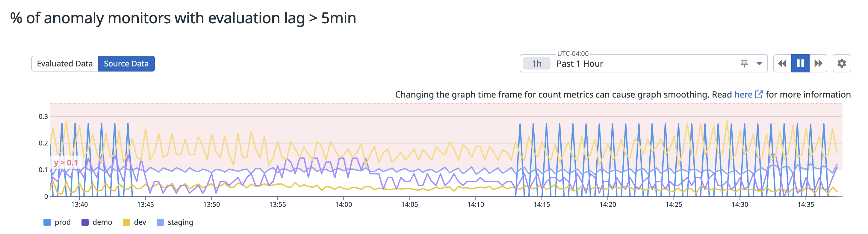Toggle the dev series in legend

click(x=140, y=222)
